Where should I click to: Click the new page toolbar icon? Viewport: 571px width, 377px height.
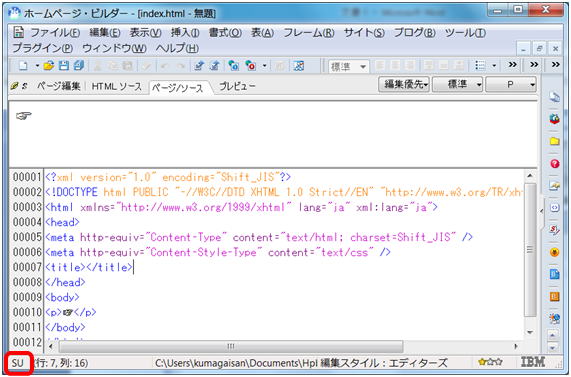23,66
